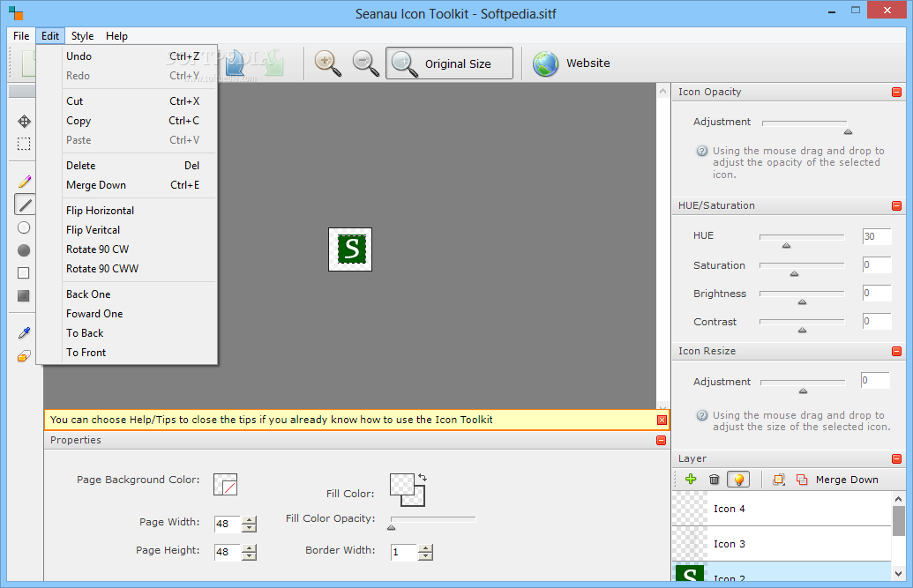Decrease Page Height with the down arrow
This screenshot has height=588, width=913.
click(250, 556)
